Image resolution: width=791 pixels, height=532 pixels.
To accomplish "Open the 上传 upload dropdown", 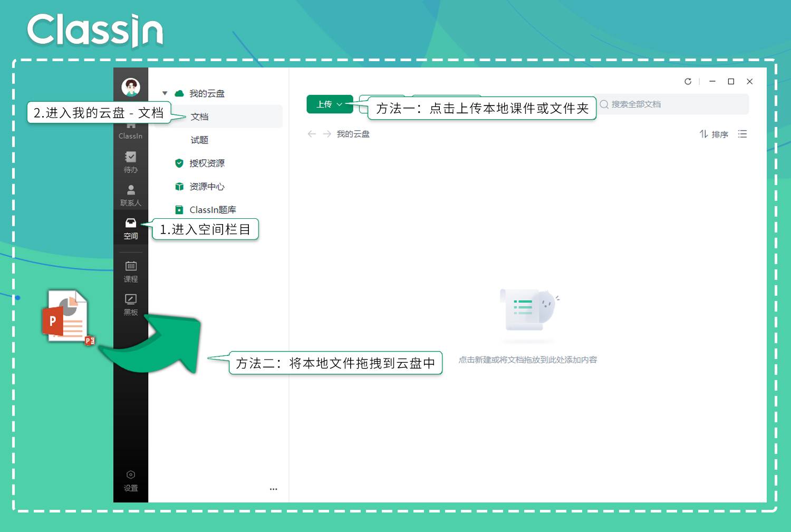I will pos(330,104).
